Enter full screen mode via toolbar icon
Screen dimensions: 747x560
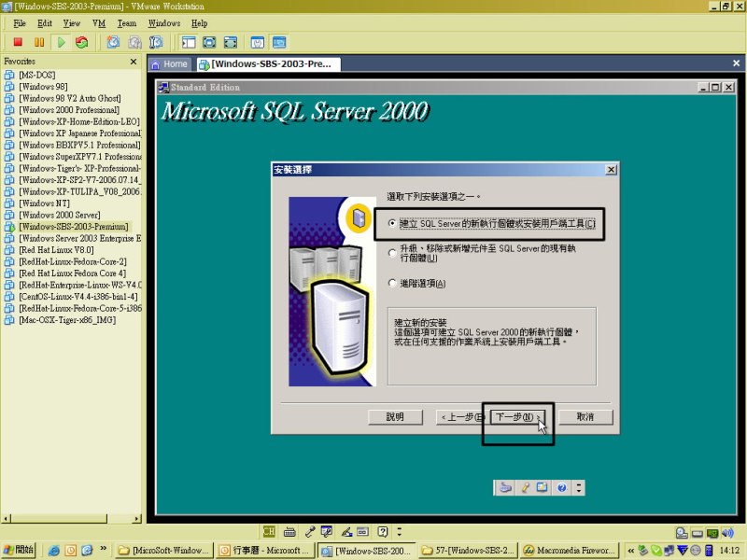coord(230,42)
